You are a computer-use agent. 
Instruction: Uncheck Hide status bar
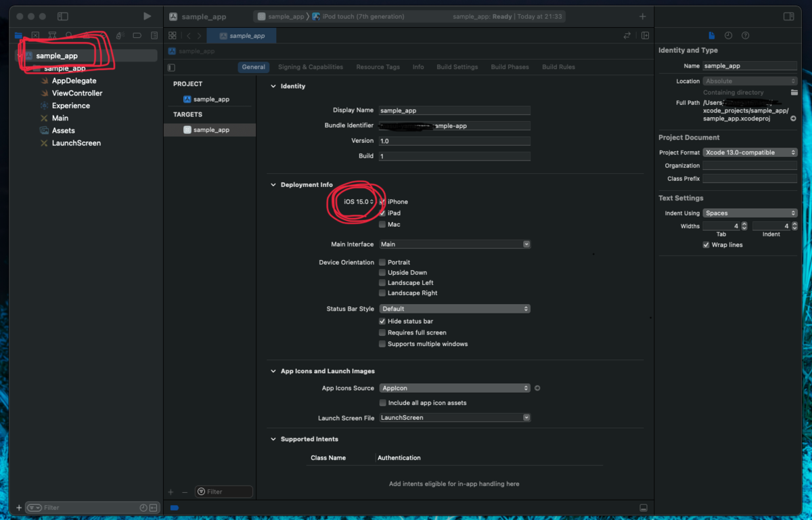(383, 321)
